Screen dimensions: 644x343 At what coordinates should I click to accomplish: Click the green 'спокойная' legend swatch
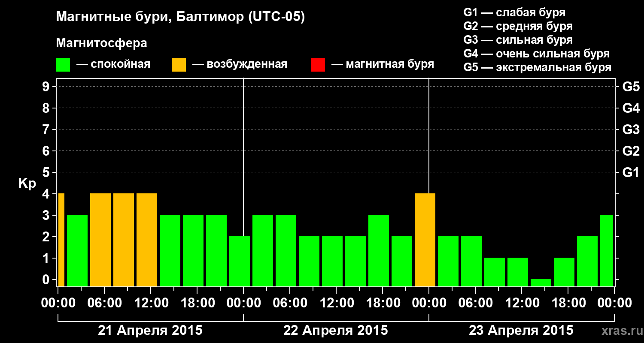[x=63, y=65]
